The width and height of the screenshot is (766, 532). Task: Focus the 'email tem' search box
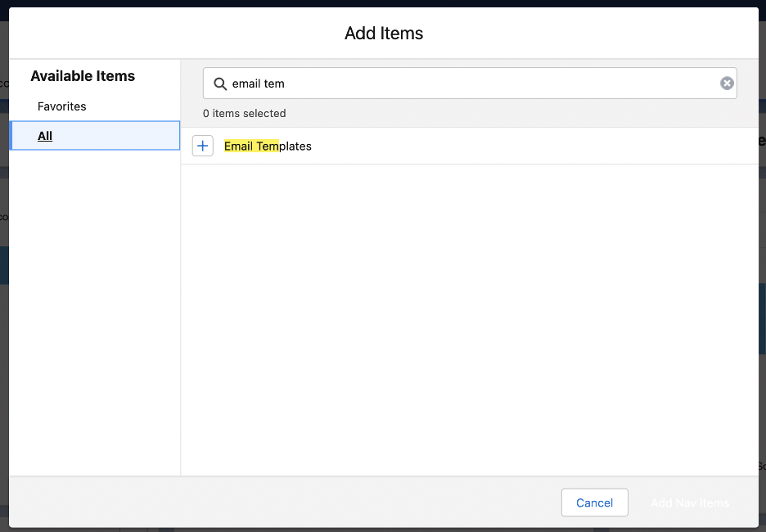pyautogui.click(x=470, y=83)
